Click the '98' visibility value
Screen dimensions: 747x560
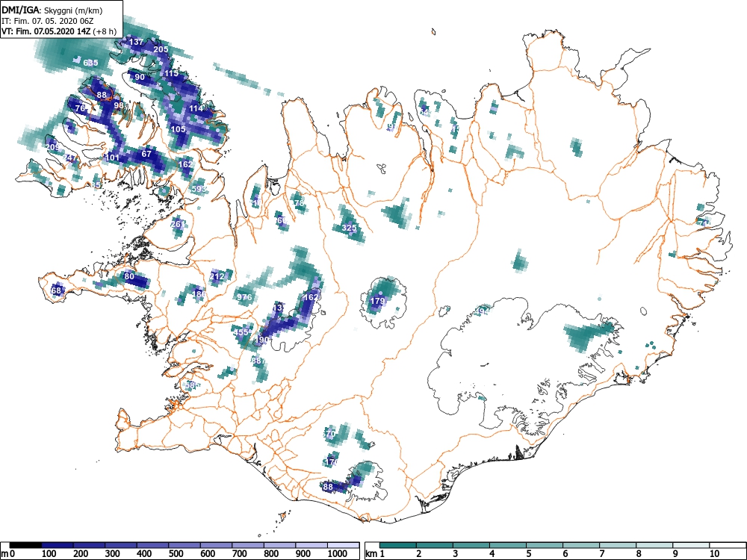pyautogui.click(x=119, y=105)
